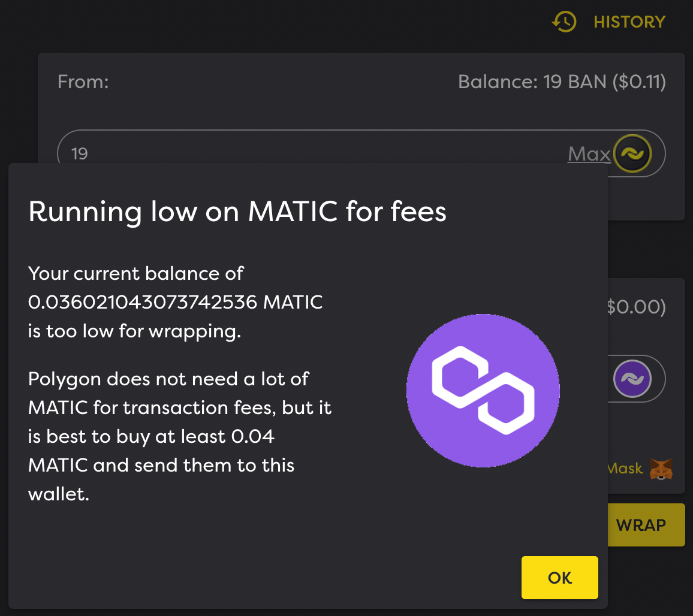Image resolution: width=693 pixels, height=616 pixels.
Task: Click the OK button in the dialog
Action: (x=559, y=577)
